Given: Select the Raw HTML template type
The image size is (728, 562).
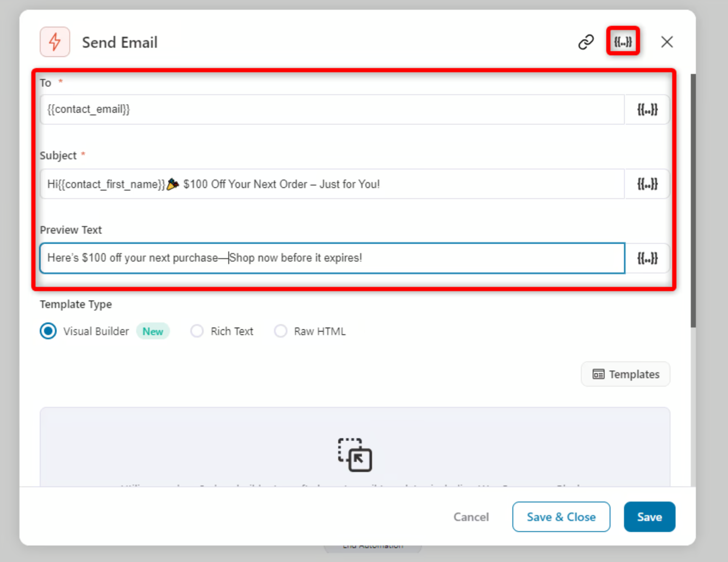Looking at the screenshot, I should click(280, 331).
